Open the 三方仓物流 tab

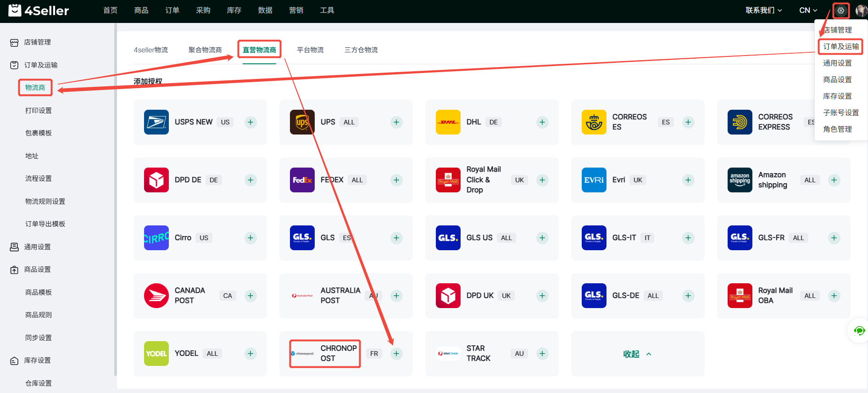tap(361, 50)
